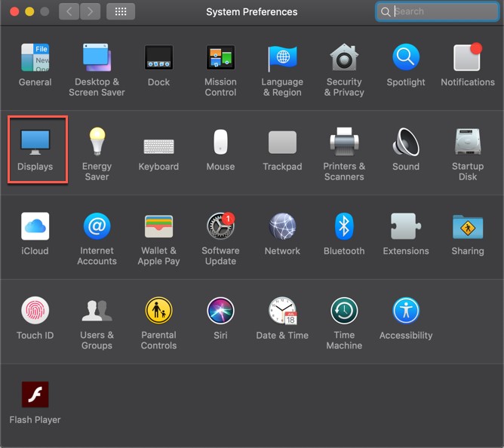Click the Show All grid button
The height and width of the screenshot is (448, 504).
point(121,11)
